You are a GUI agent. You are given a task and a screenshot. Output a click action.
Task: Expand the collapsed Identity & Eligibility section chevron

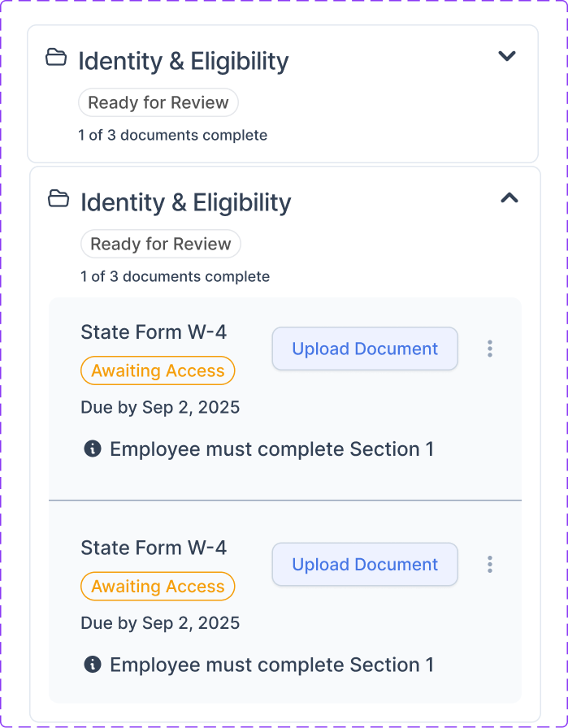[x=507, y=56]
